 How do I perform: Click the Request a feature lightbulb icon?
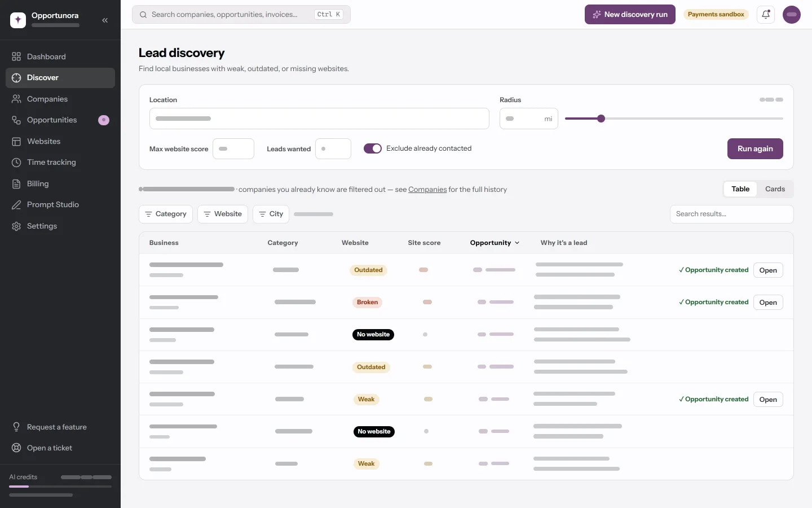[16, 427]
